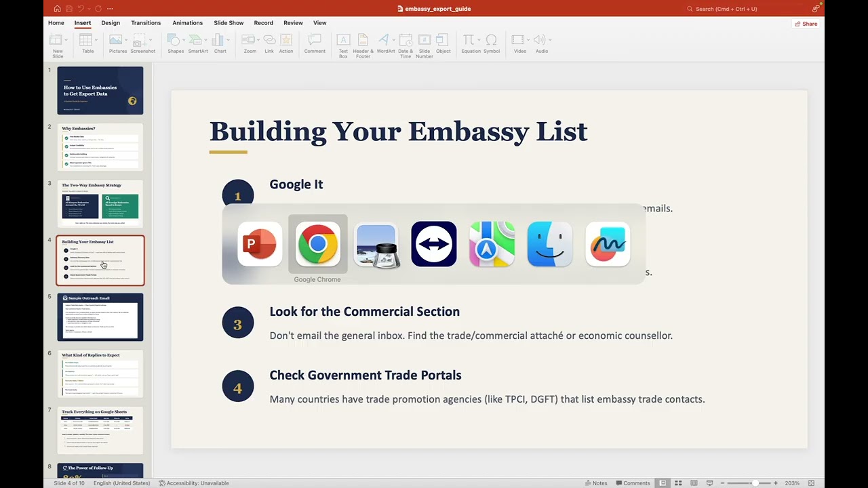Click the Symbol omega icon
Viewport: 868px width, 488px height.
click(x=492, y=40)
